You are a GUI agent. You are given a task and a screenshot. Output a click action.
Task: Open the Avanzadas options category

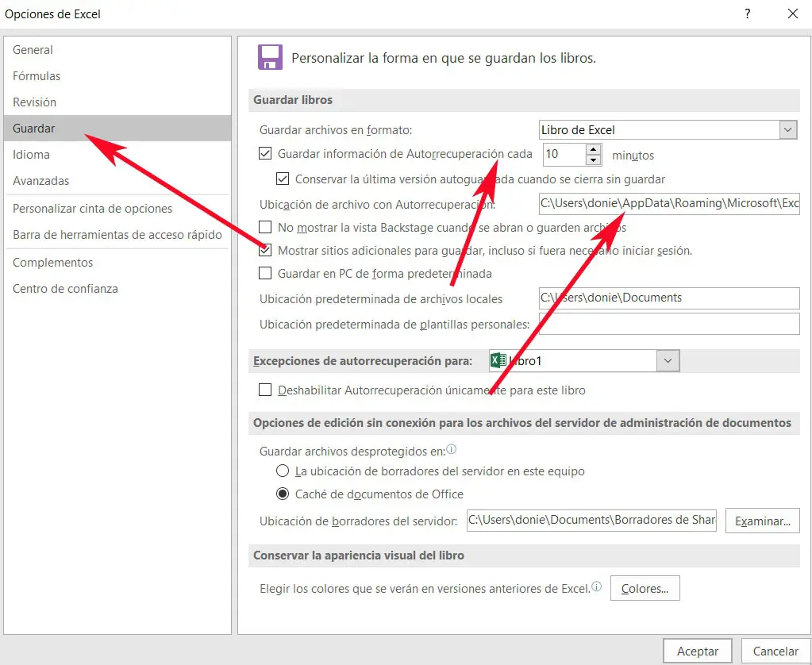pyautogui.click(x=117, y=180)
